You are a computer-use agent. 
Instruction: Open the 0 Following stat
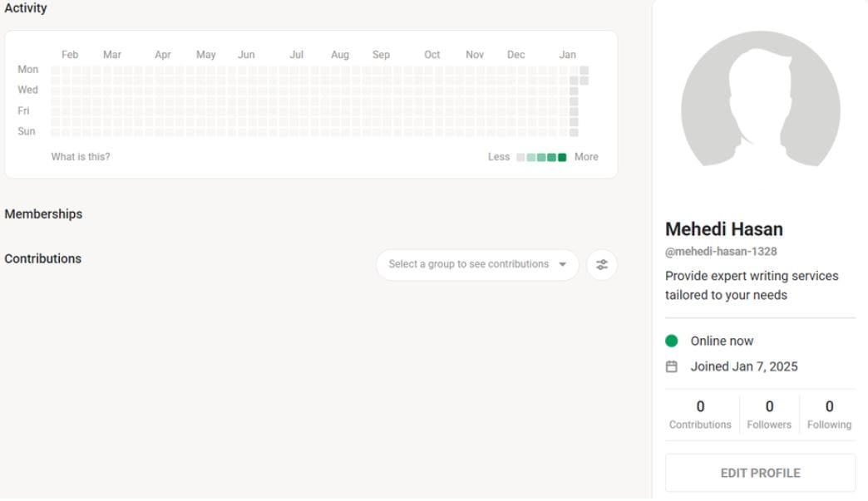(829, 415)
